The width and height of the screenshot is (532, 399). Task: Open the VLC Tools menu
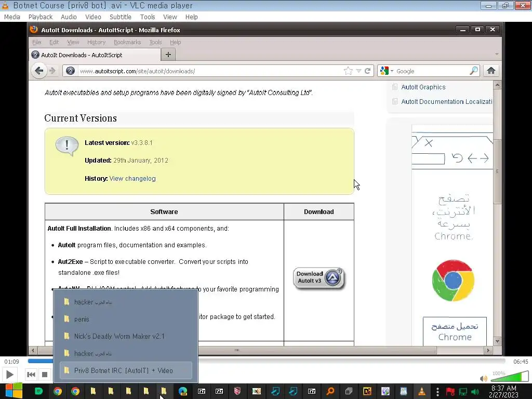[148, 17]
